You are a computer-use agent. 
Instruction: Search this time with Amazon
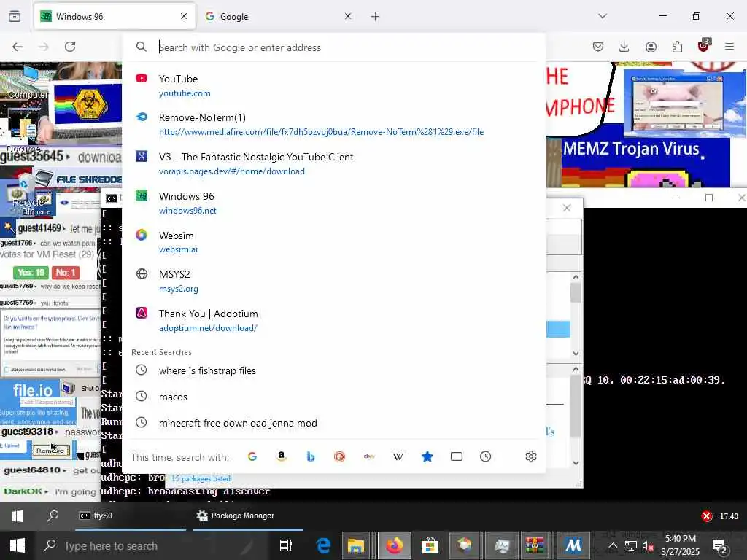[x=282, y=456]
